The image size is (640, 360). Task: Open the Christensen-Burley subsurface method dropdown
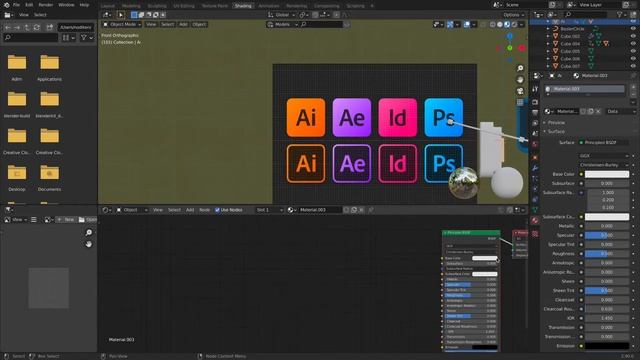pos(604,165)
